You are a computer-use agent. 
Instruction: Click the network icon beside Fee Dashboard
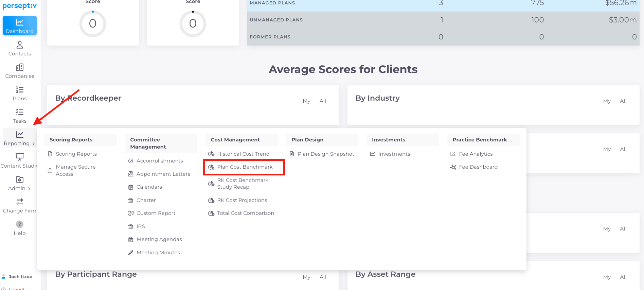(453, 167)
